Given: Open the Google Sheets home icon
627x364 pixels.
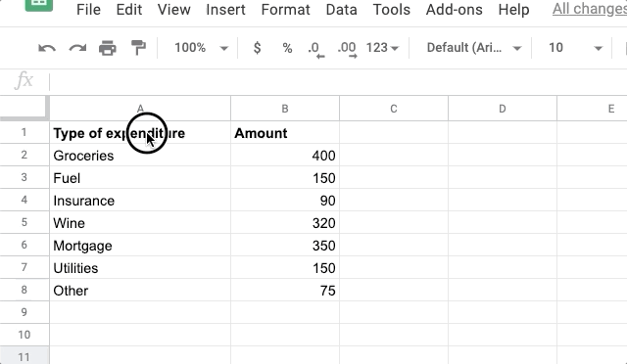Looking at the screenshot, I should click(x=39, y=4).
